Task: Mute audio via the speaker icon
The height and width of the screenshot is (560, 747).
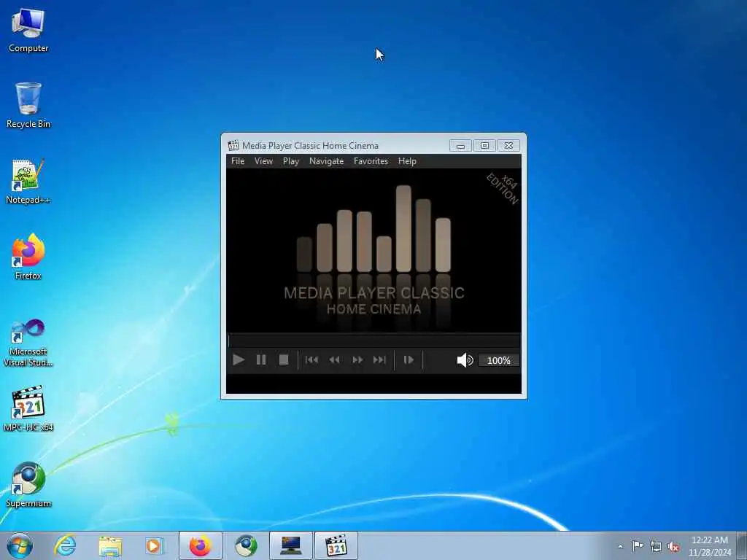Action: [465, 360]
